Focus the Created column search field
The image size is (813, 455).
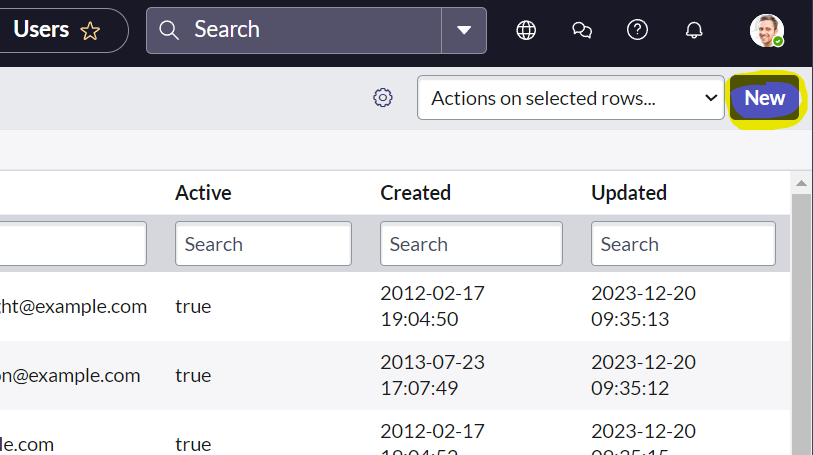pyautogui.click(x=471, y=244)
